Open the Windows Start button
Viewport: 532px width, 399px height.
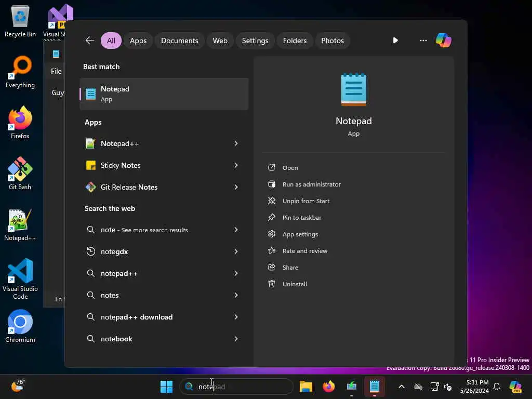point(166,387)
